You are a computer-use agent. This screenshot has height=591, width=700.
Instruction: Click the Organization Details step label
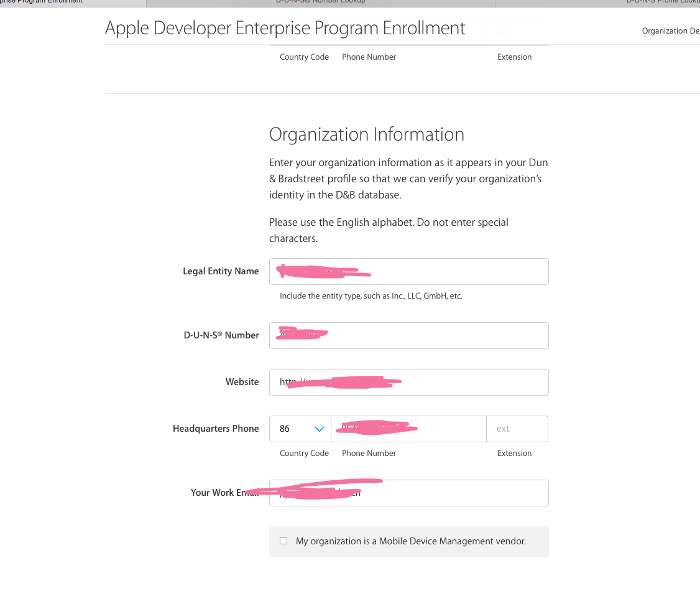coord(671,31)
